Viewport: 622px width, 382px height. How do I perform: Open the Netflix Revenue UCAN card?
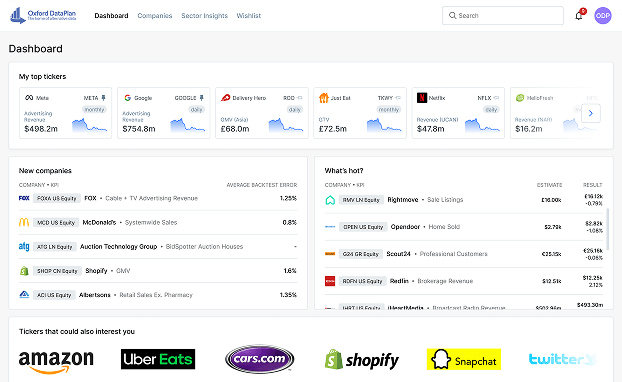click(x=458, y=113)
